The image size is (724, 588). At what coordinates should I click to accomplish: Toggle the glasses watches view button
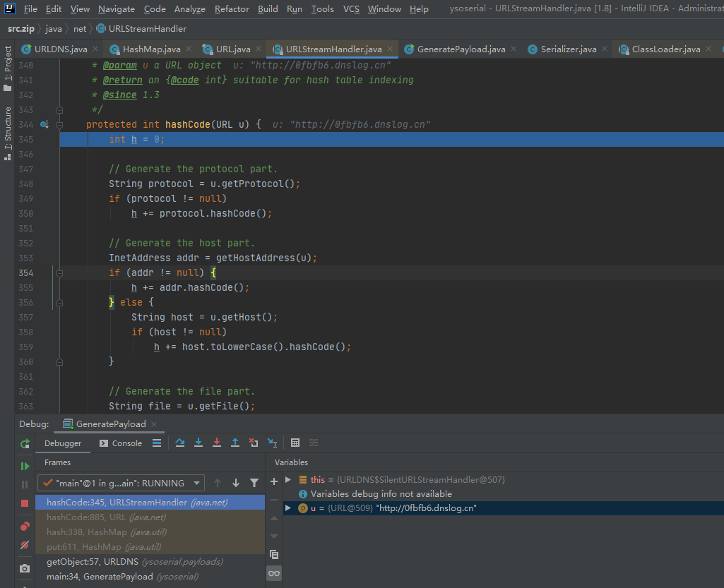[x=274, y=573]
